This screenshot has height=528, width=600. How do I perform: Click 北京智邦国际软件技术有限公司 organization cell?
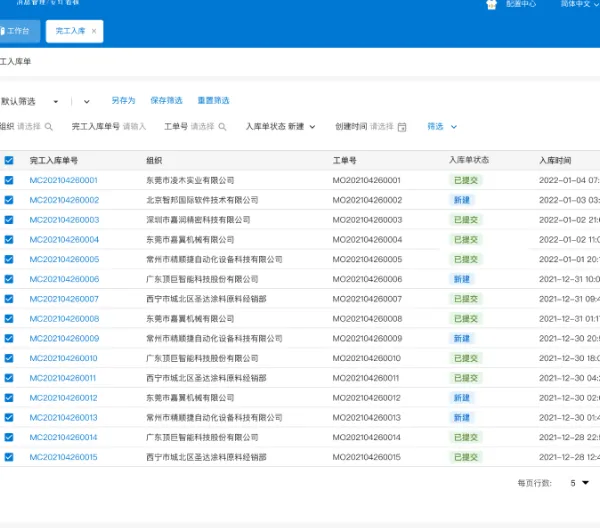(202, 200)
